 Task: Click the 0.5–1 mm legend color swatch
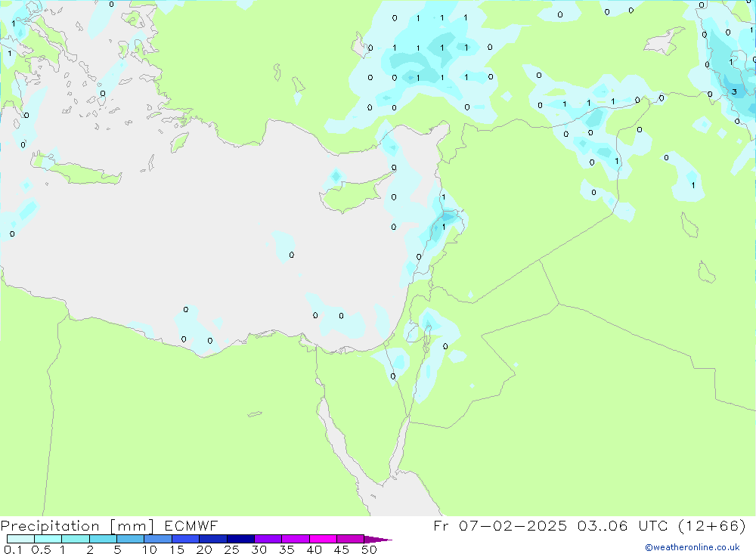48,539
